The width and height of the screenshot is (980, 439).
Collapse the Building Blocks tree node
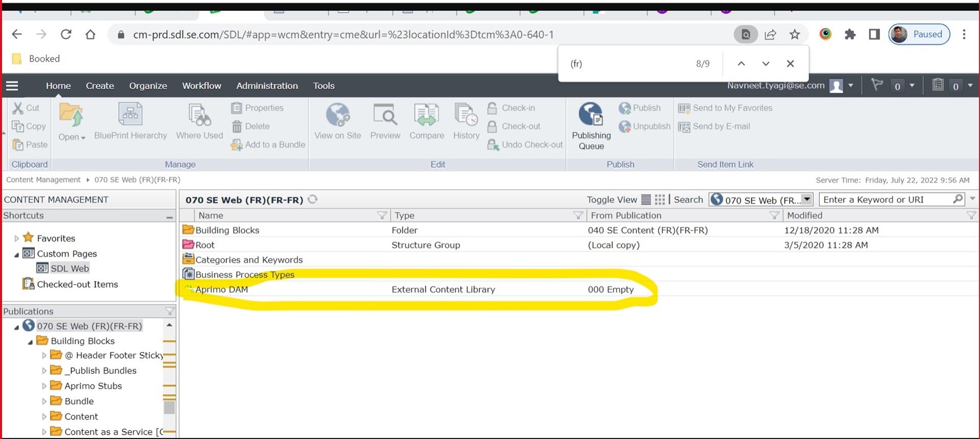30,342
